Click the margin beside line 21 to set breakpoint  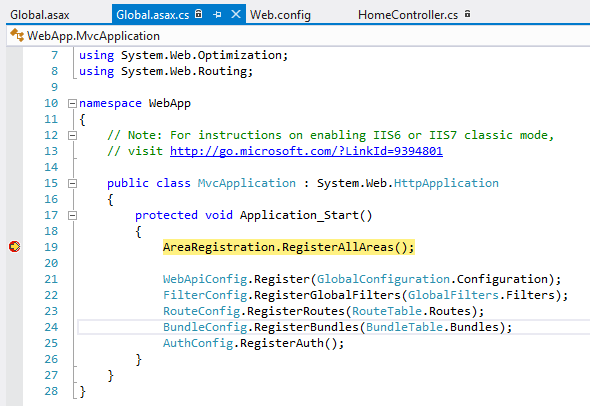pyautogui.click(x=14, y=279)
